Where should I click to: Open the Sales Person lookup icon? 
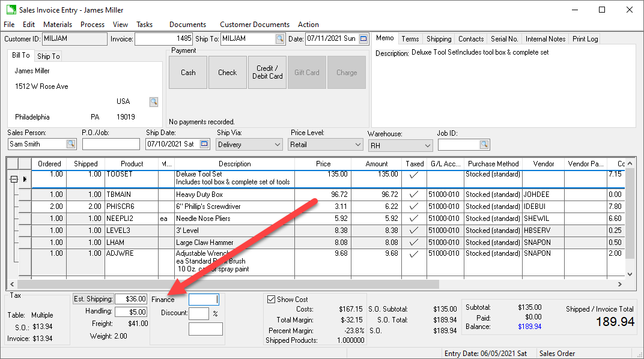click(71, 144)
